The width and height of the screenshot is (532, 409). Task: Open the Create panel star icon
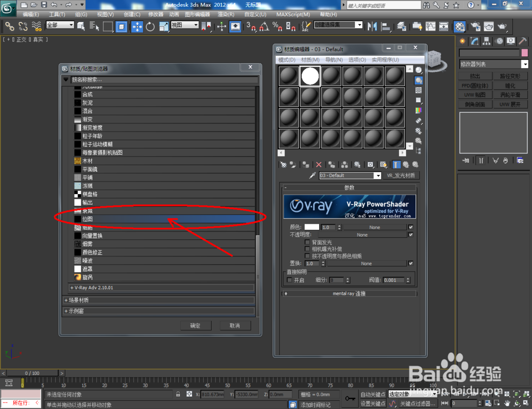pos(462,41)
